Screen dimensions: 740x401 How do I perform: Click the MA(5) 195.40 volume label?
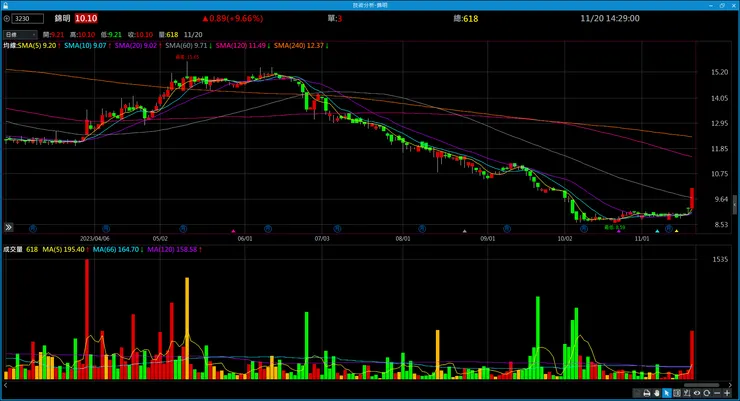[65, 249]
